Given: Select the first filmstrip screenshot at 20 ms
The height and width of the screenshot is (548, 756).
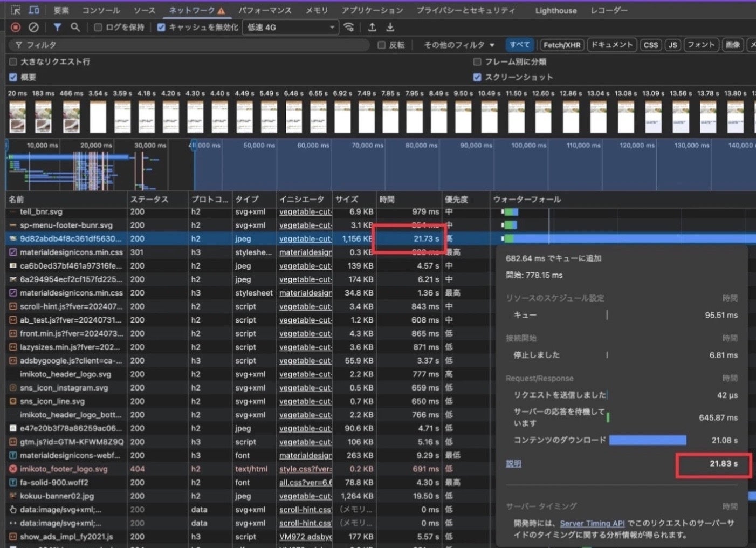Looking at the screenshot, I should coord(17,117).
